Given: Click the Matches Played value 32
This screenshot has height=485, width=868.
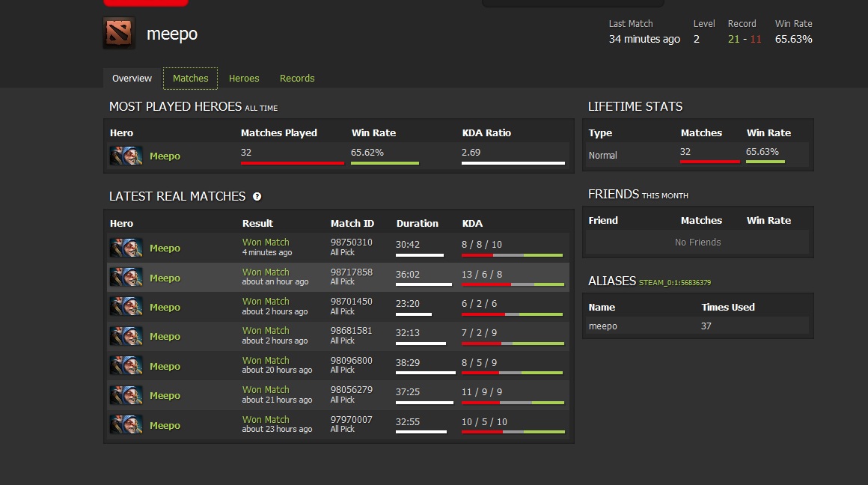Looking at the screenshot, I should click(245, 152).
